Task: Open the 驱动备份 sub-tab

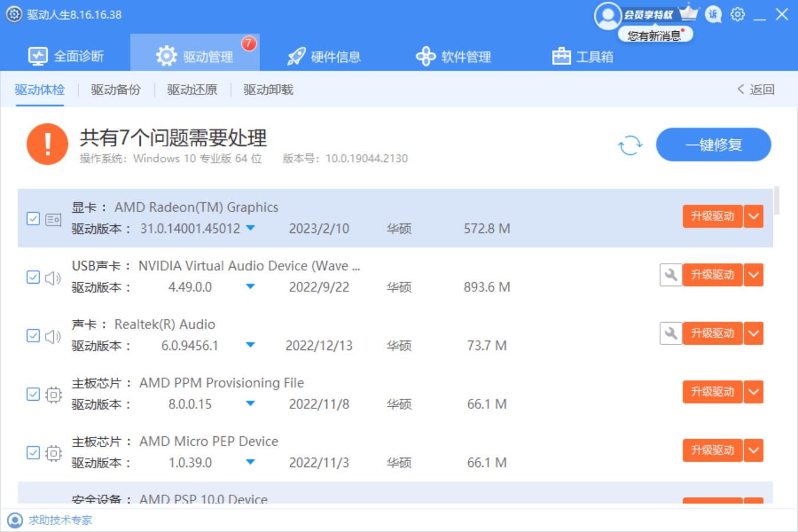Action: (115, 90)
